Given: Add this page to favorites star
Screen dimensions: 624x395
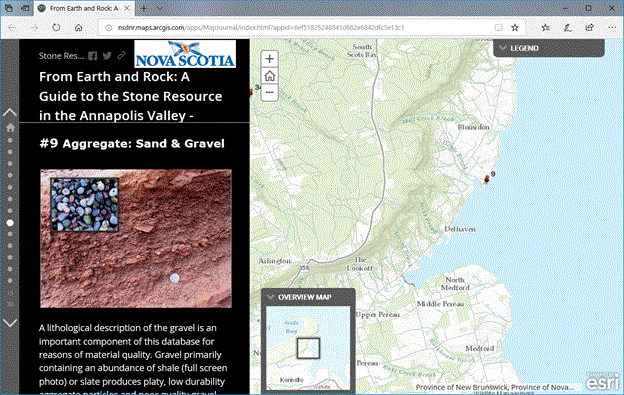Looking at the screenshot, I should point(515,27).
